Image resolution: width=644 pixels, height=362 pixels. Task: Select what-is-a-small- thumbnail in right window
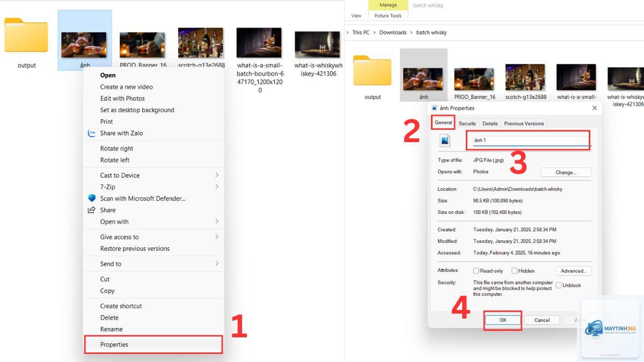(x=576, y=77)
